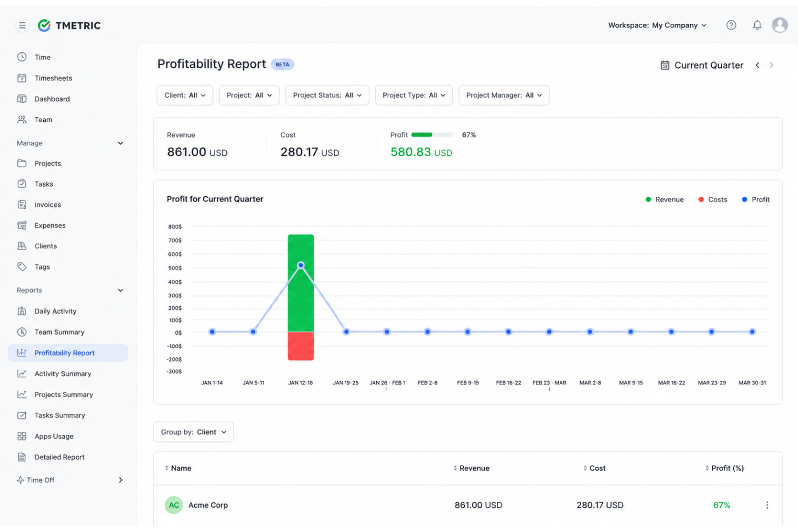The height and width of the screenshot is (532, 798).
Task: Open the calendar icon beside Current Quarter
Action: click(665, 65)
